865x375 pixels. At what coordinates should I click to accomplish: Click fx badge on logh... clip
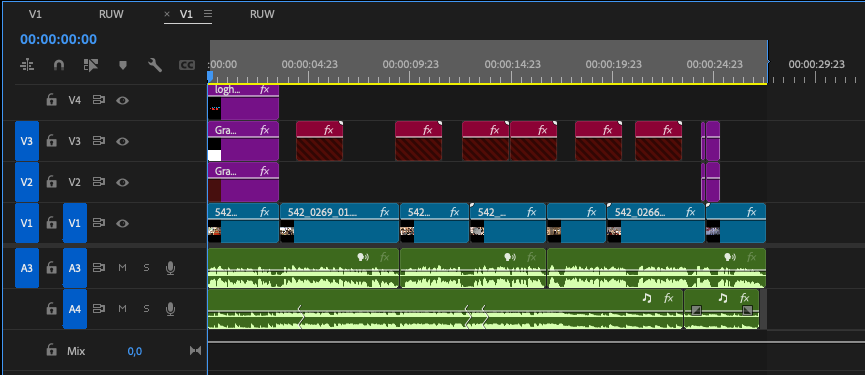point(265,89)
